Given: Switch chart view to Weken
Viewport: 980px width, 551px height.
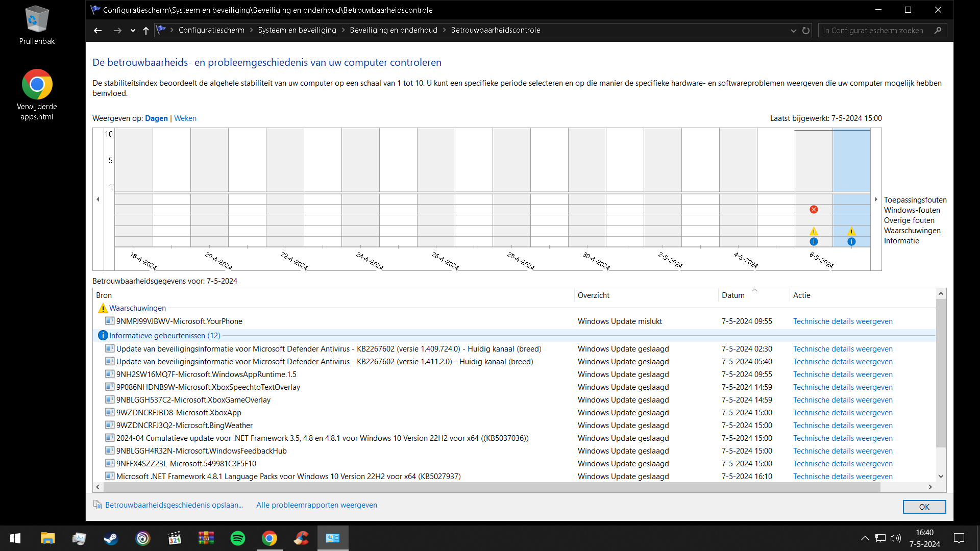Looking at the screenshot, I should click(x=185, y=118).
